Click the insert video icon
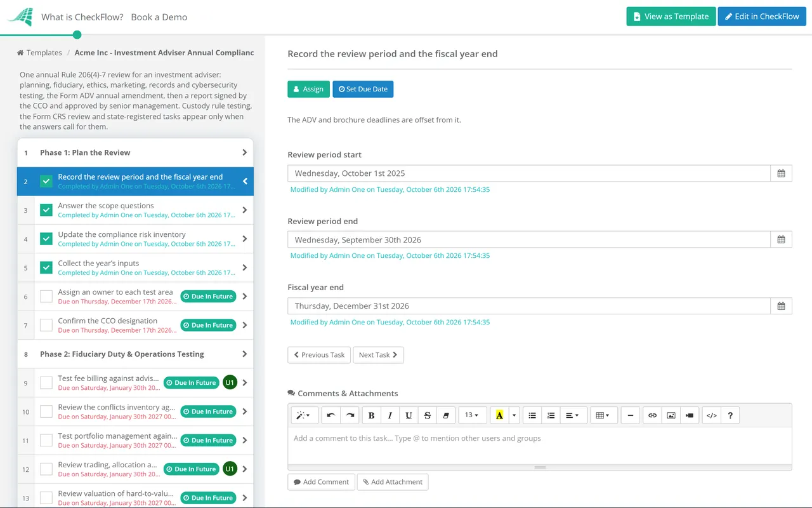This screenshot has width=812, height=508. click(x=690, y=415)
